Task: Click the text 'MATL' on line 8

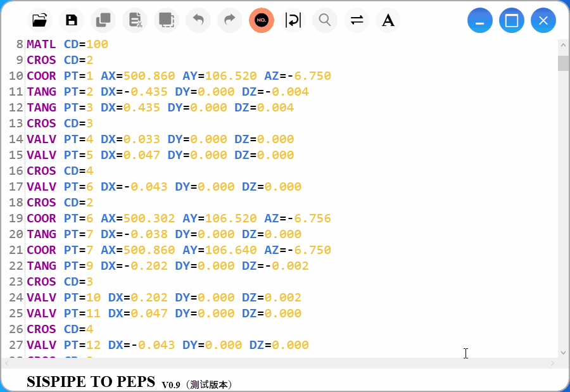Action: [x=41, y=44]
